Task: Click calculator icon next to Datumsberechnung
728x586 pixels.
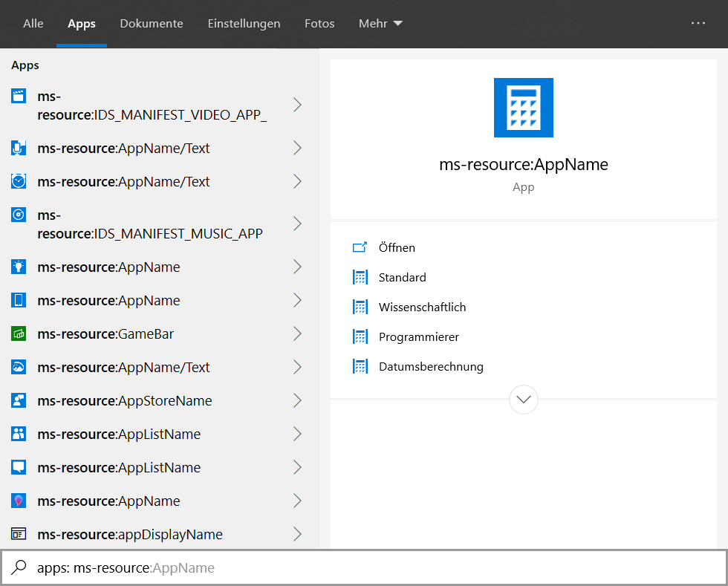Action: [x=360, y=366]
